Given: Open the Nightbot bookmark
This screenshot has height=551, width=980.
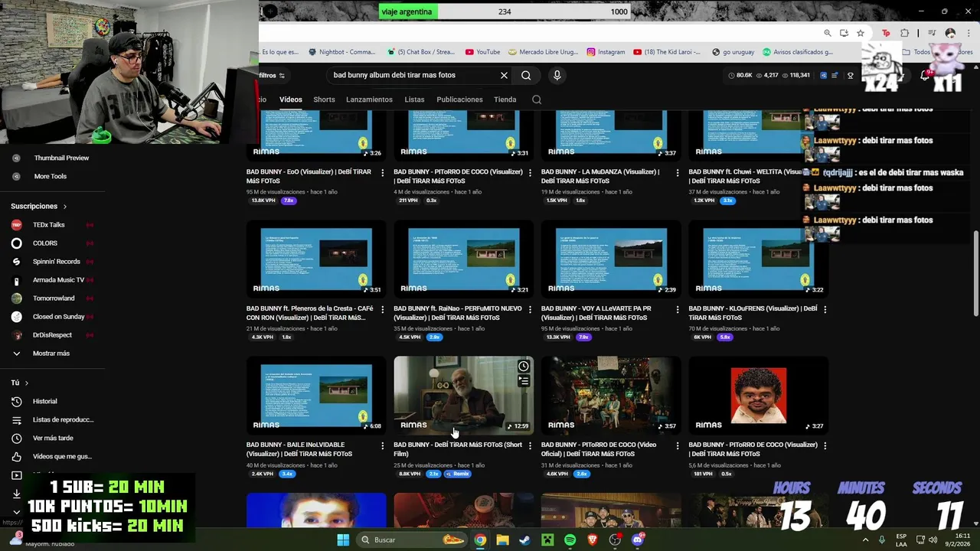Looking at the screenshot, I should point(341,52).
